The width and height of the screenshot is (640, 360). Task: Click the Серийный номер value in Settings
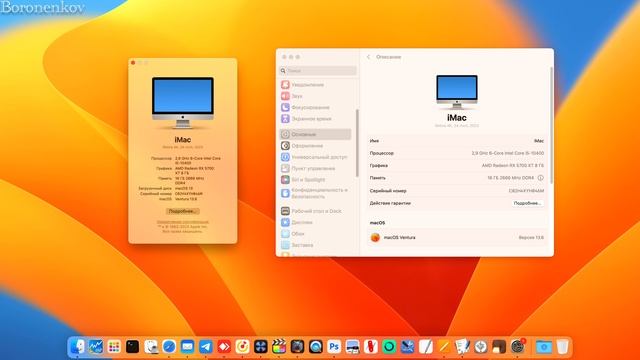tap(526, 191)
